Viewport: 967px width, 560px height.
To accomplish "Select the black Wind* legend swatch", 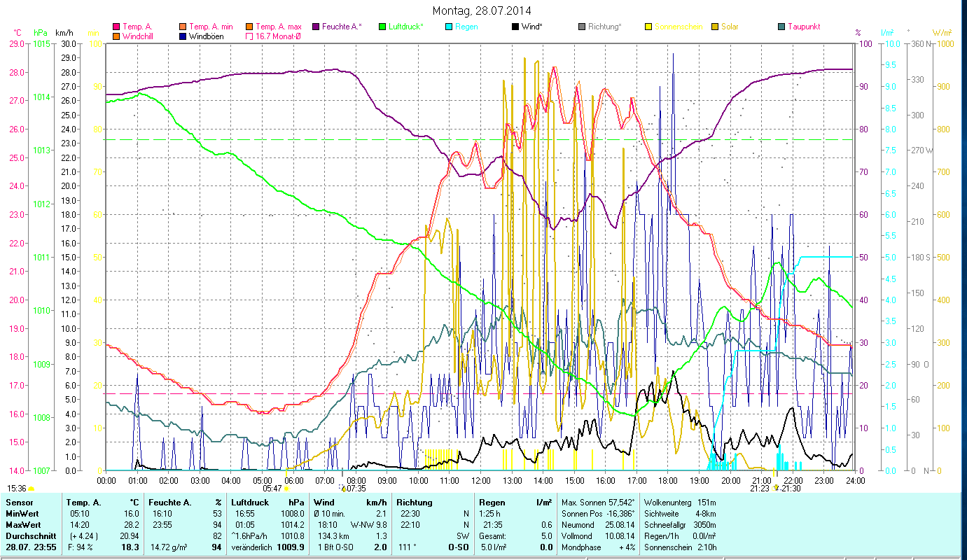I will (x=515, y=27).
